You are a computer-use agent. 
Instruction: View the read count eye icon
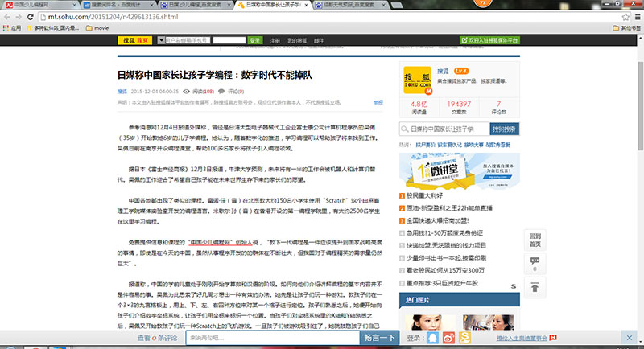pyautogui.click(x=186, y=92)
